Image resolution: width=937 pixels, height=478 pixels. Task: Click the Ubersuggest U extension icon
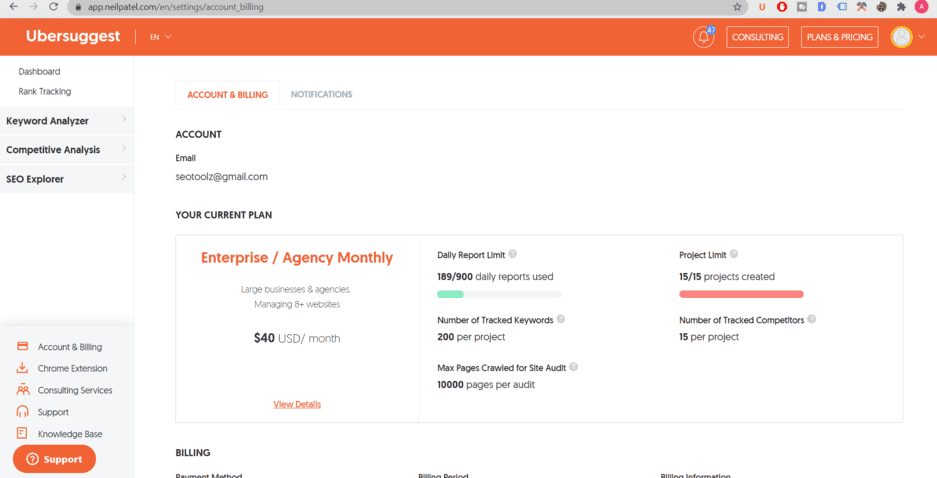pos(762,7)
